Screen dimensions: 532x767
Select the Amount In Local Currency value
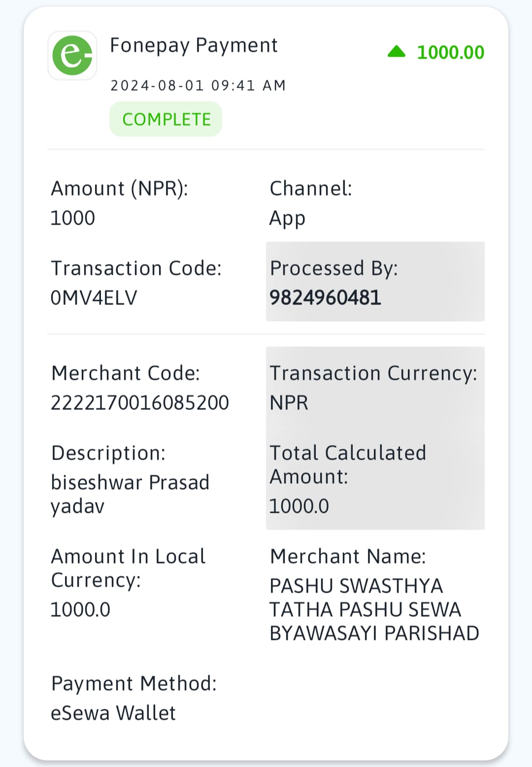tap(81, 609)
